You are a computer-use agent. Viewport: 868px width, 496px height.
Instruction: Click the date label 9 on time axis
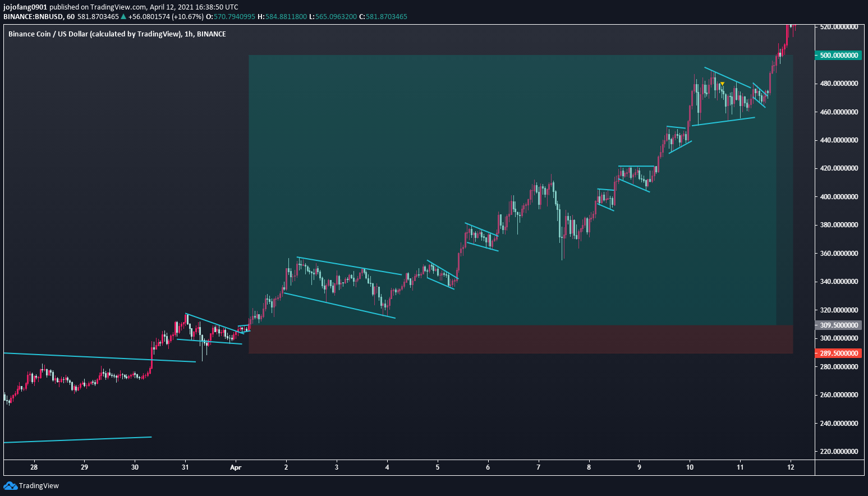[x=639, y=467]
